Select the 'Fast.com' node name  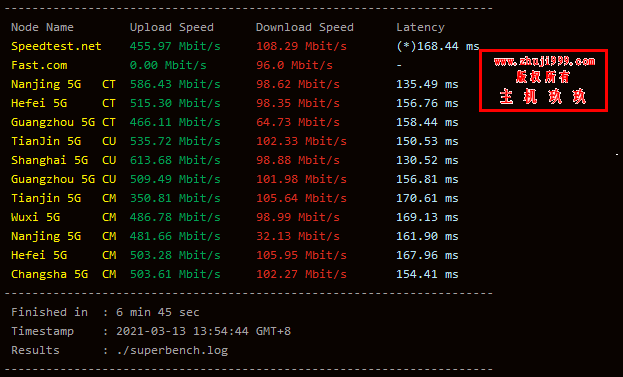pos(39,65)
